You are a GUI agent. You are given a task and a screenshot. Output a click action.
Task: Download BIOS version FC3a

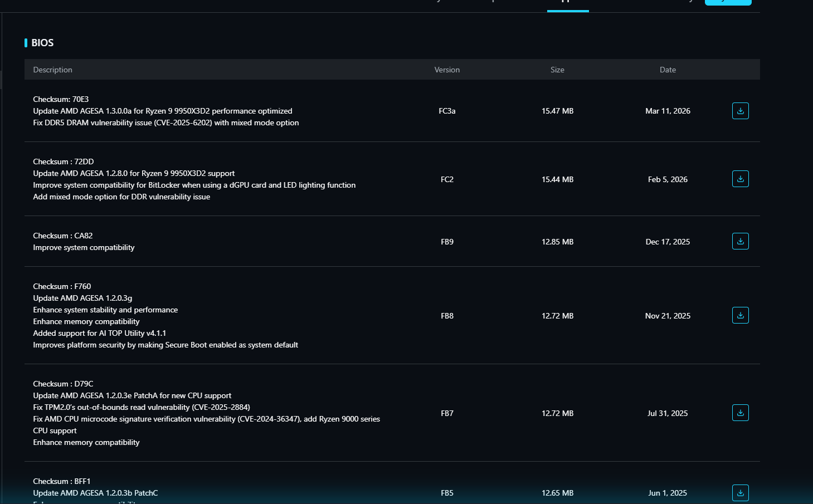point(740,111)
